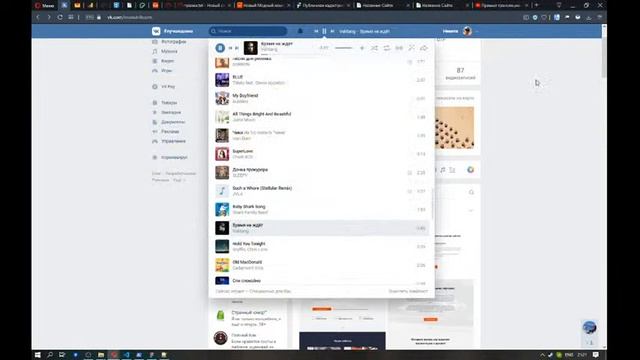Screen dimensions: 640x360
Task: Click the Baby Shark Song cover thumbnail
Action: pos(222,209)
